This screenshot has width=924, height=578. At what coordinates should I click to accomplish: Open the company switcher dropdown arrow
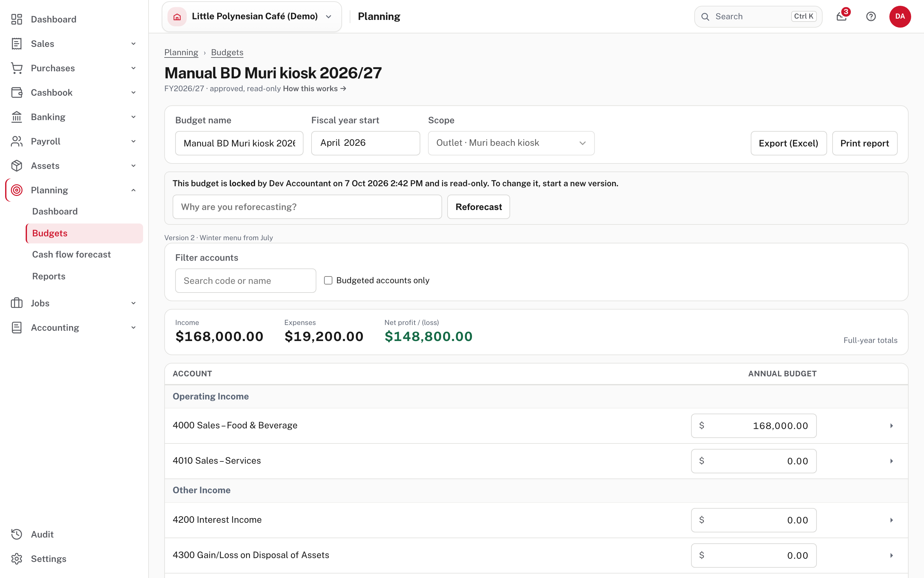pyautogui.click(x=328, y=16)
